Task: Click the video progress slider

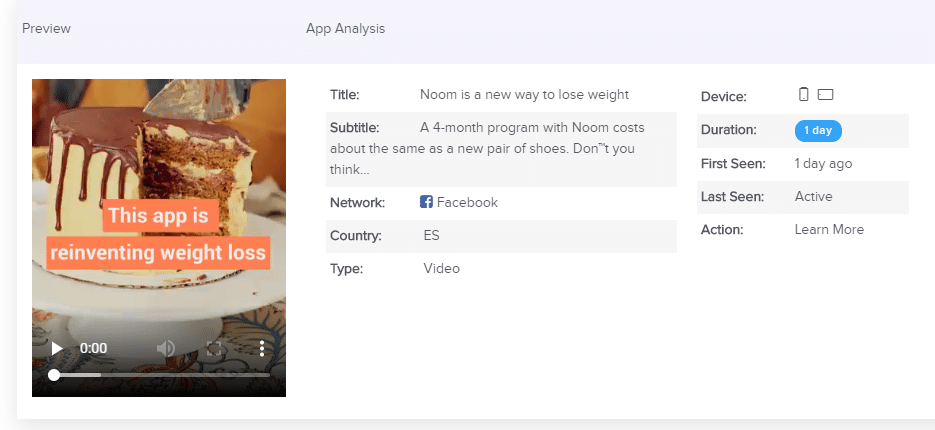Action: (x=161, y=375)
